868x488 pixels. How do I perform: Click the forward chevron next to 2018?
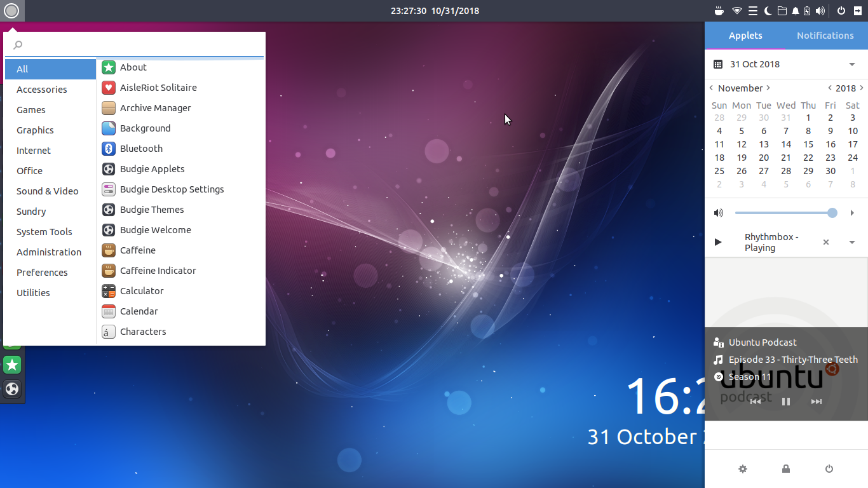tap(862, 88)
